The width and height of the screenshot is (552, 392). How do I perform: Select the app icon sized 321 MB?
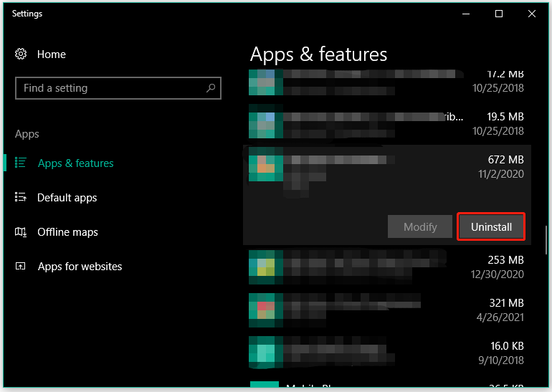(266, 310)
